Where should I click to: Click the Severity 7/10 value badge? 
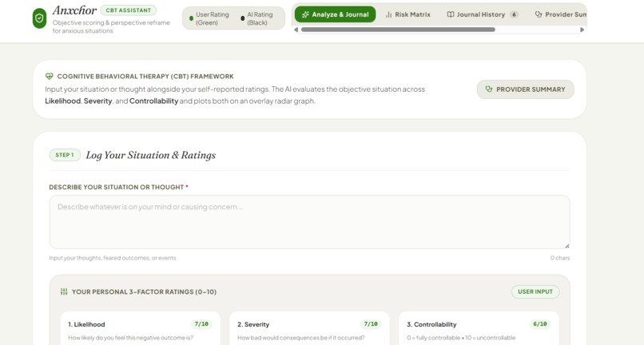pos(371,324)
